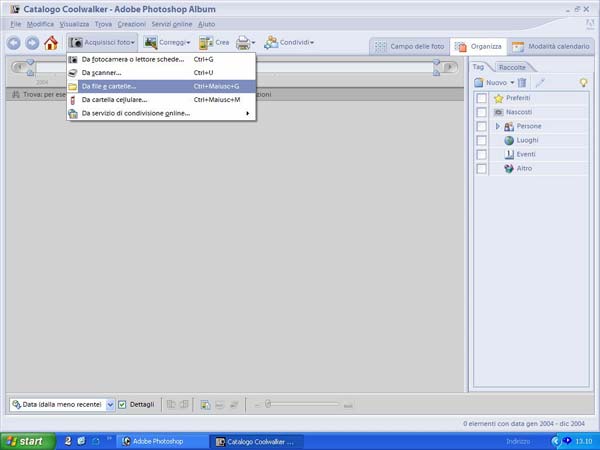600x450 pixels.
Task: Switch to the Organizza tab
Action: click(478, 47)
